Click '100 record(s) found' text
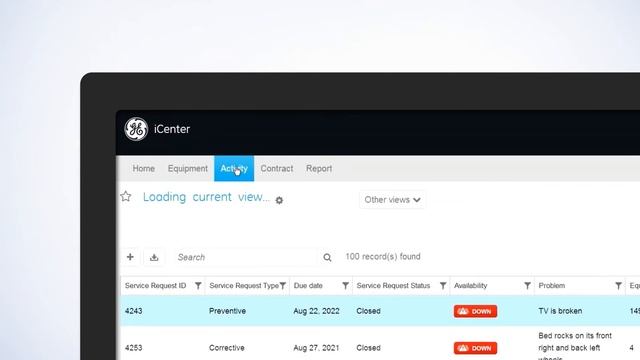 click(383, 256)
